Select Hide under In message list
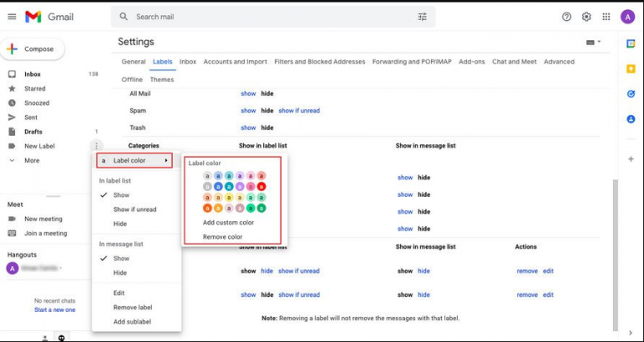644x342 pixels. pos(120,272)
